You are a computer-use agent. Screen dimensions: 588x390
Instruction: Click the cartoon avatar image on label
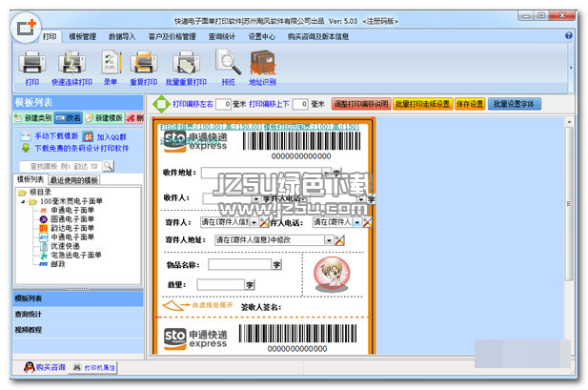[x=332, y=275]
